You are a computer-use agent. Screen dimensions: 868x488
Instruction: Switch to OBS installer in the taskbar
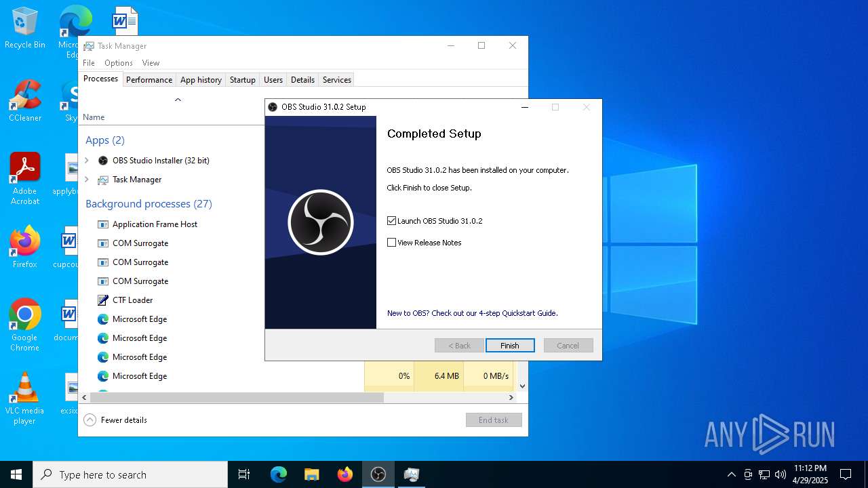(378, 474)
